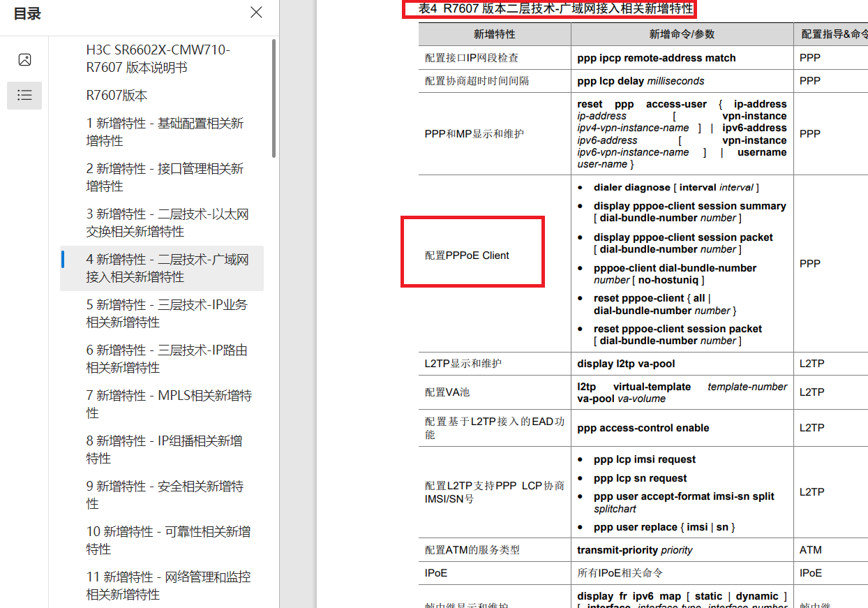
Task: Close the 目录 sidebar panel
Action: point(256,13)
